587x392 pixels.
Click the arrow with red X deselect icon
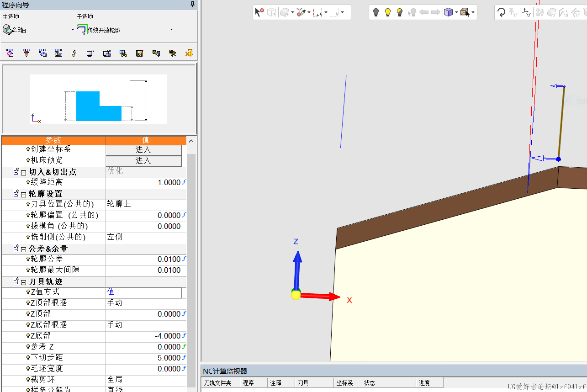(x=259, y=12)
